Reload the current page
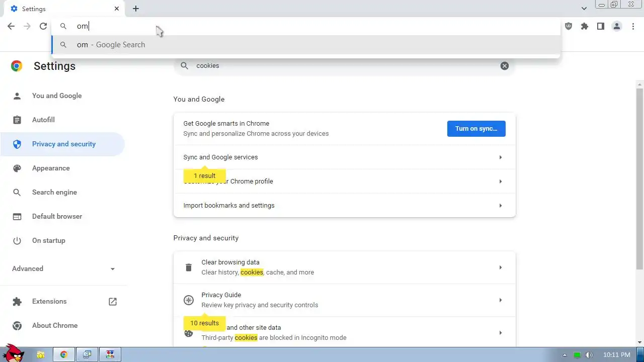Image resolution: width=644 pixels, height=362 pixels. tap(43, 26)
